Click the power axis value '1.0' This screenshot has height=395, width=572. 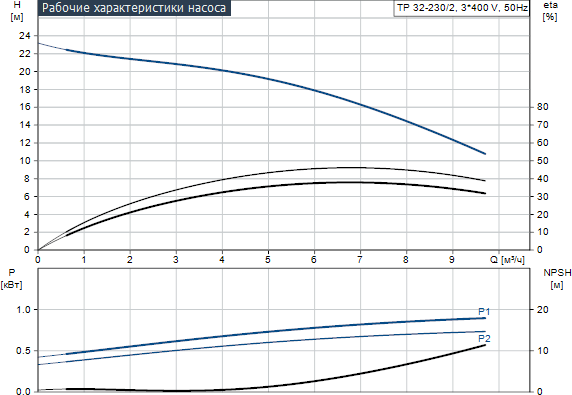23,310
